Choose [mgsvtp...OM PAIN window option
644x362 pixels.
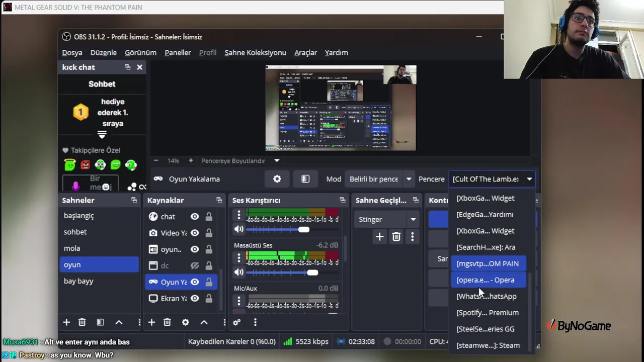point(488,263)
